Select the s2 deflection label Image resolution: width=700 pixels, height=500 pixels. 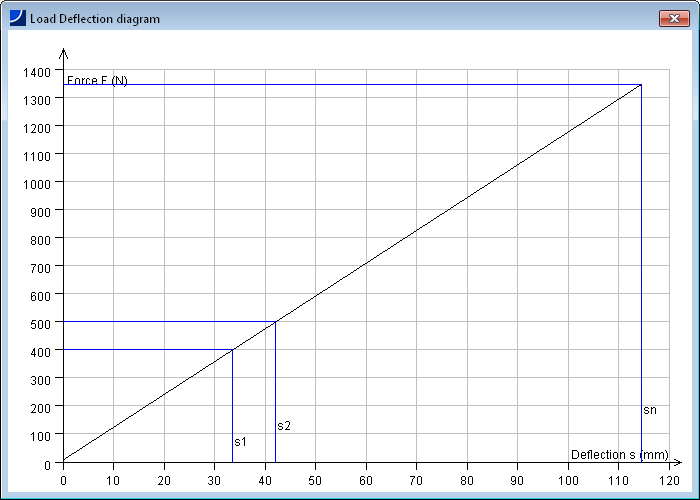coord(284,426)
